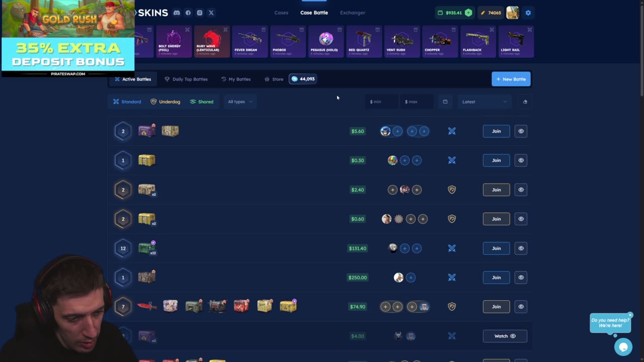
Task: Open the Light Rail drop card
Action: (516, 42)
